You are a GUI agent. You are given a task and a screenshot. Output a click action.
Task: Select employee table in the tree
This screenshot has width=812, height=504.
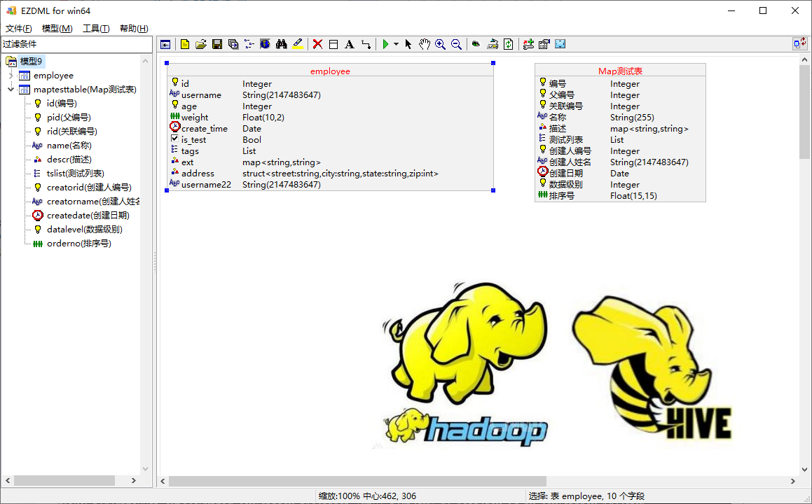coord(53,76)
